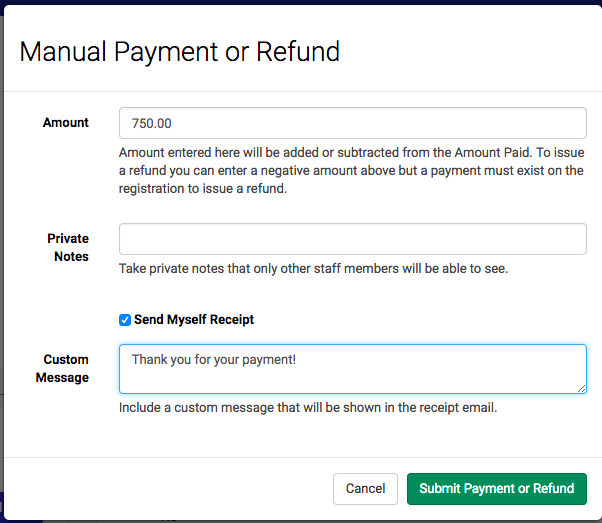Click the "Private Notes" field label
The width and height of the screenshot is (602, 523).
(x=68, y=247)
